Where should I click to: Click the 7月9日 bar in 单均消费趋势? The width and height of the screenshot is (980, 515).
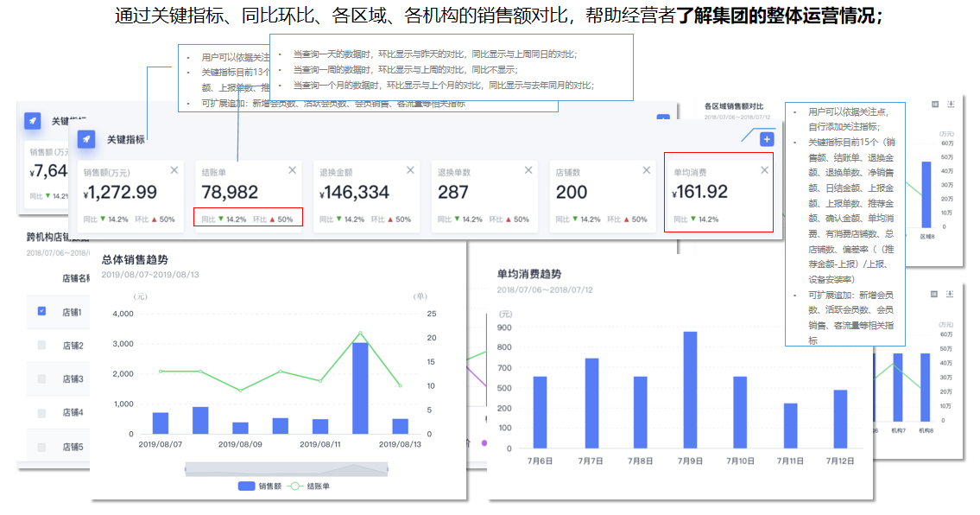pos(690,390)
